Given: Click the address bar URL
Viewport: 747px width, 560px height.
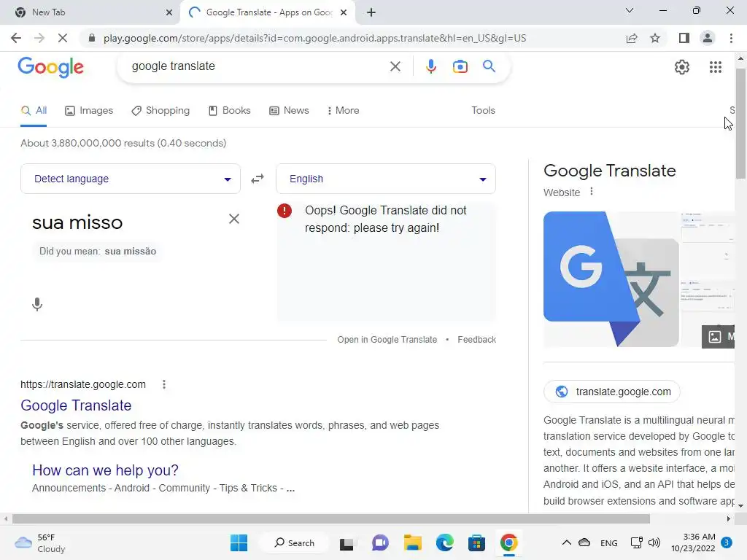Looking at the screenshot, I should coord(314,38).
